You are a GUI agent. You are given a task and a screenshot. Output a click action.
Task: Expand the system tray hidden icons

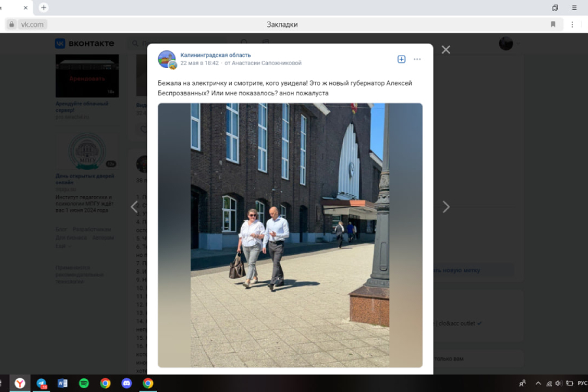(538, 384)
